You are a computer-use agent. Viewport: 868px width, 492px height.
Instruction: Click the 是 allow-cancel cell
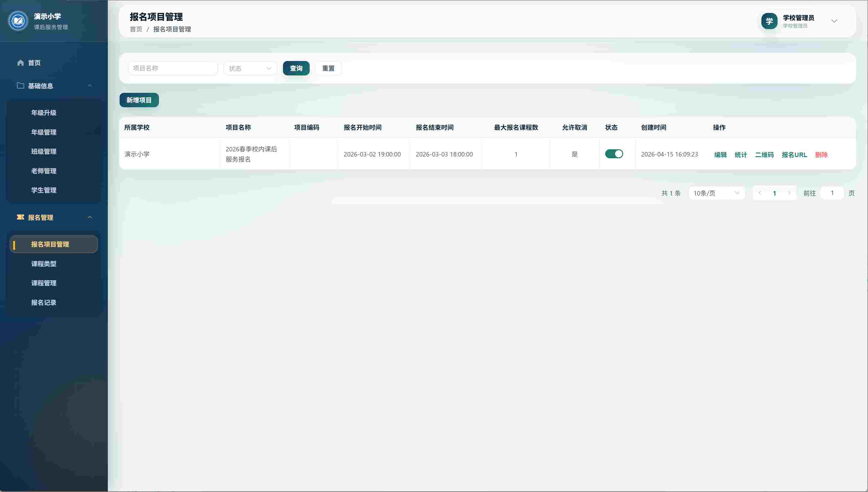pos(574,154)
